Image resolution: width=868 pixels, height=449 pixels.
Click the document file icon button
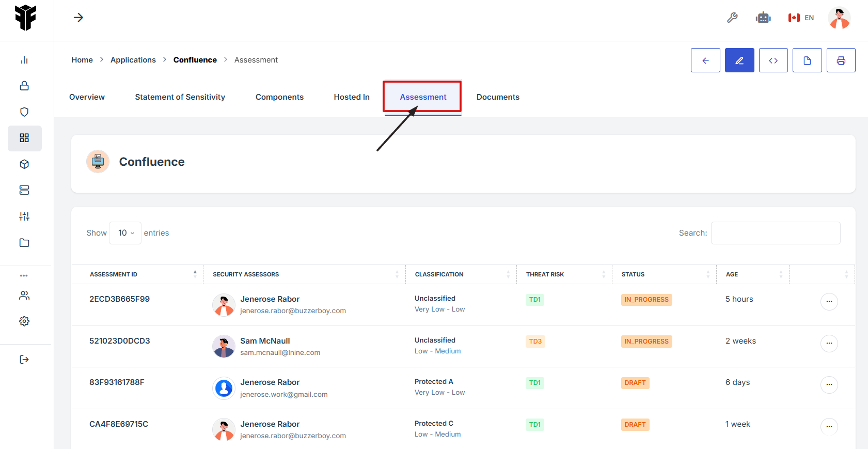pyautogui.click(x=807, y=60)
